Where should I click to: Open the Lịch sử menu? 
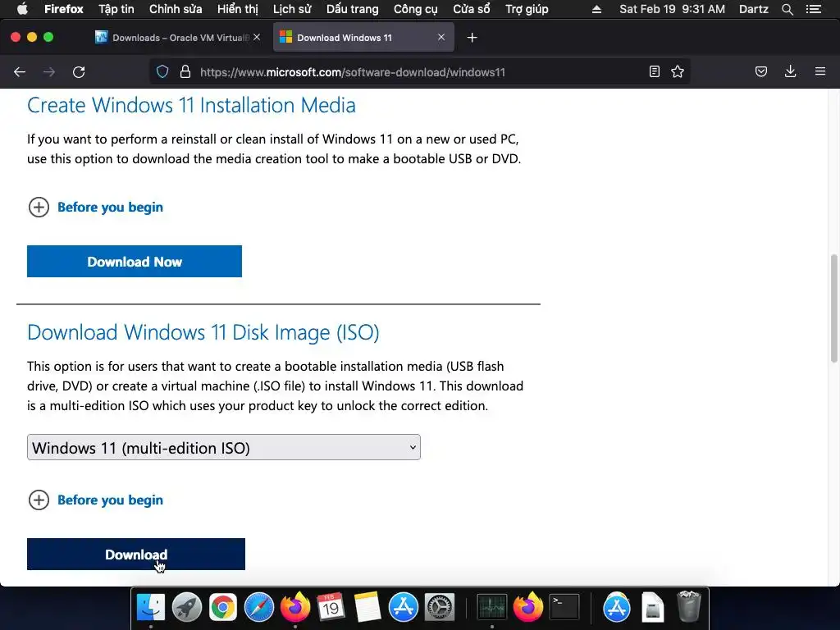pyautogui.click(x=292, y=9)
